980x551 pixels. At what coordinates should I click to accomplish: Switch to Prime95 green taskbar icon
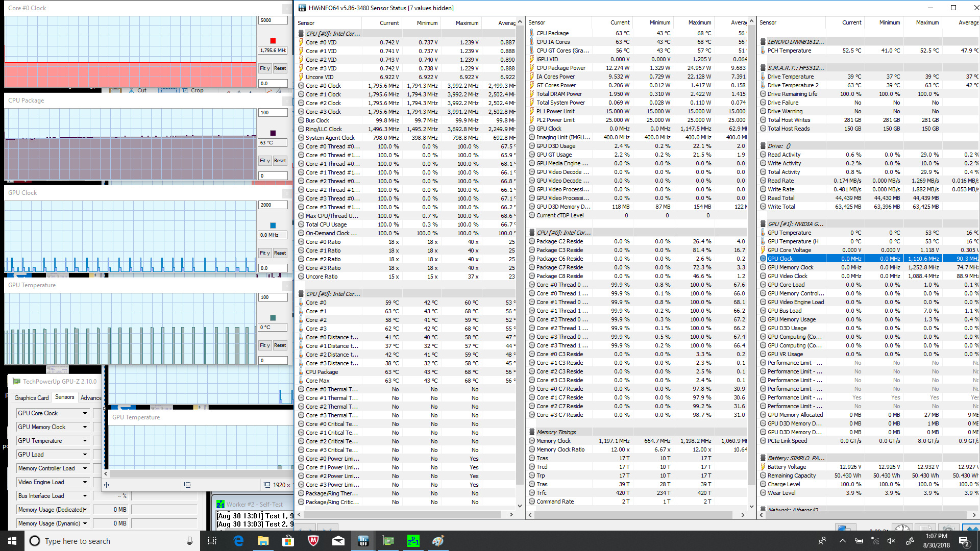[x=413, y=541]
